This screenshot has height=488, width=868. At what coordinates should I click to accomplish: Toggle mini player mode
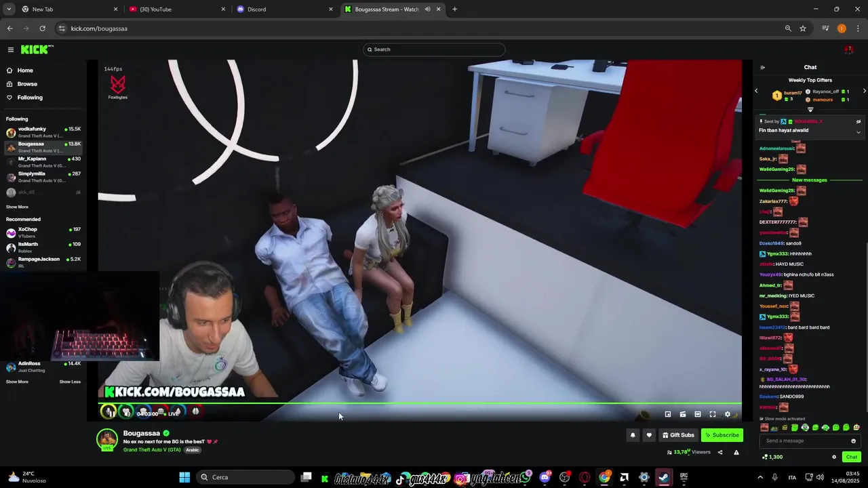[668, 414]
